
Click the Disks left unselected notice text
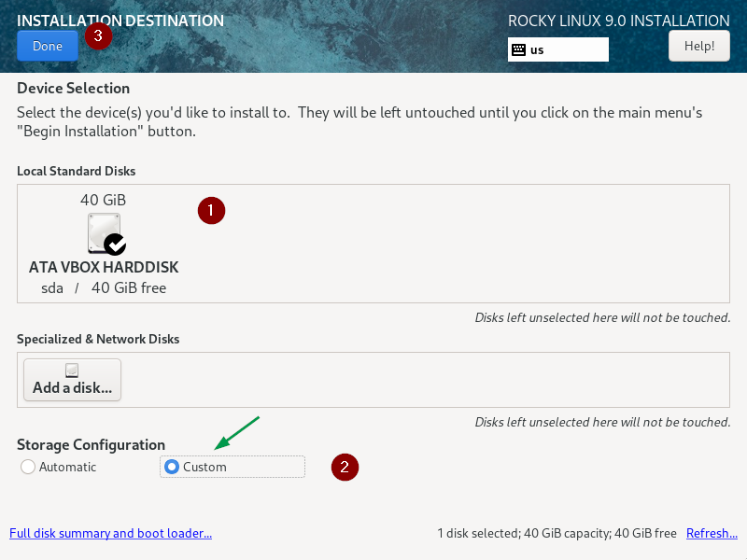point(603,317)
